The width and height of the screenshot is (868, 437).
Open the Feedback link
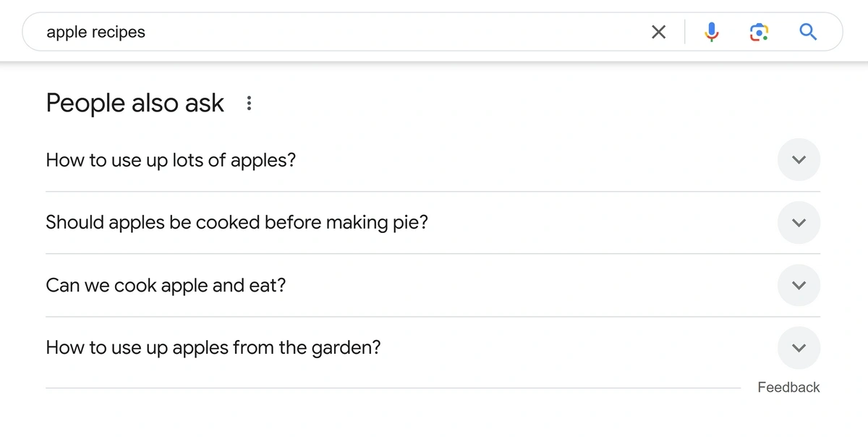[788, 387]
